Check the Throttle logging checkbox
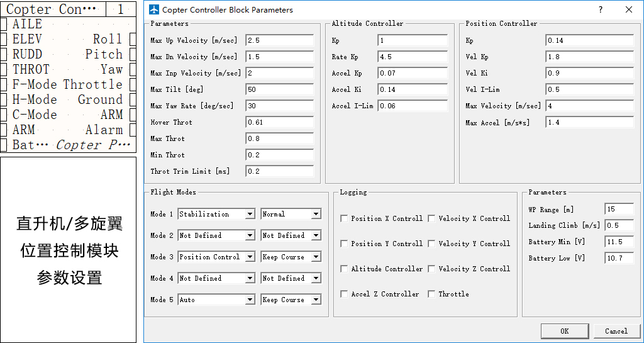Viewport: 644px width, 343px height. pyautogui.click(x=431, y=294)
